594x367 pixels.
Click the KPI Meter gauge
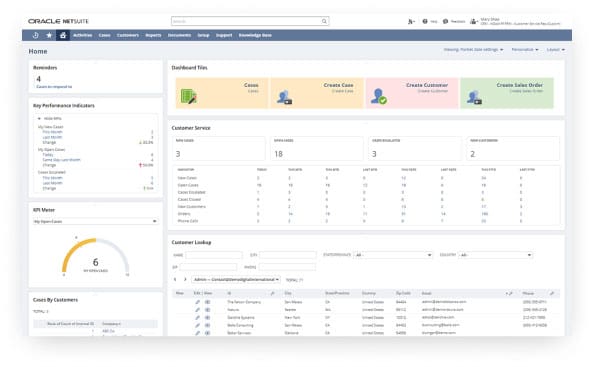tap(95, 256)
